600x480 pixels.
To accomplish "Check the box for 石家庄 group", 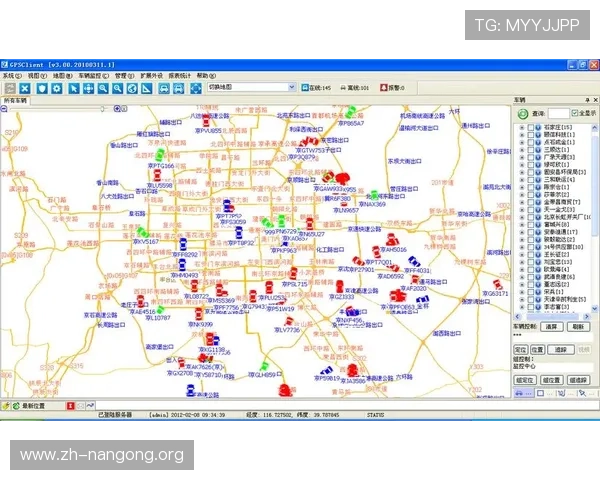I will click(531, 128).
